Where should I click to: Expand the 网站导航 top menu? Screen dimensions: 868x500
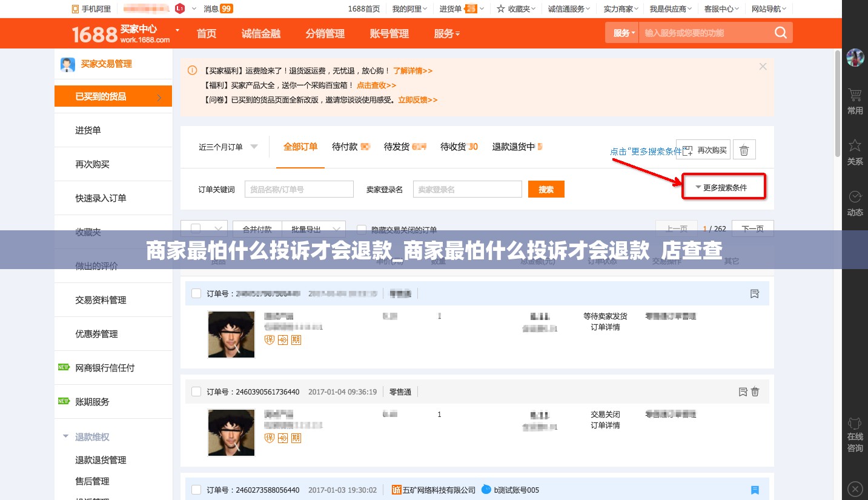[x=769, y=8]
